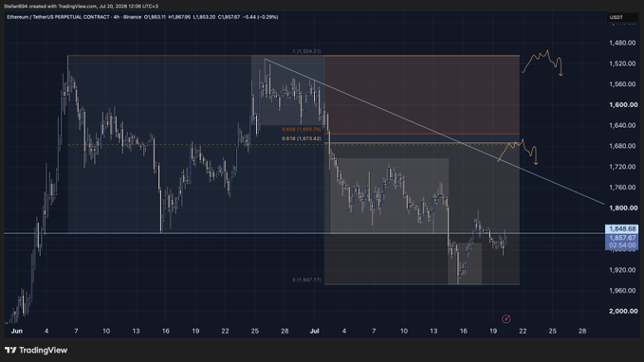The width and height of the screenshot is (644, 362).
Task: Click the H1,867.95 high value
Action: point(179,17)
